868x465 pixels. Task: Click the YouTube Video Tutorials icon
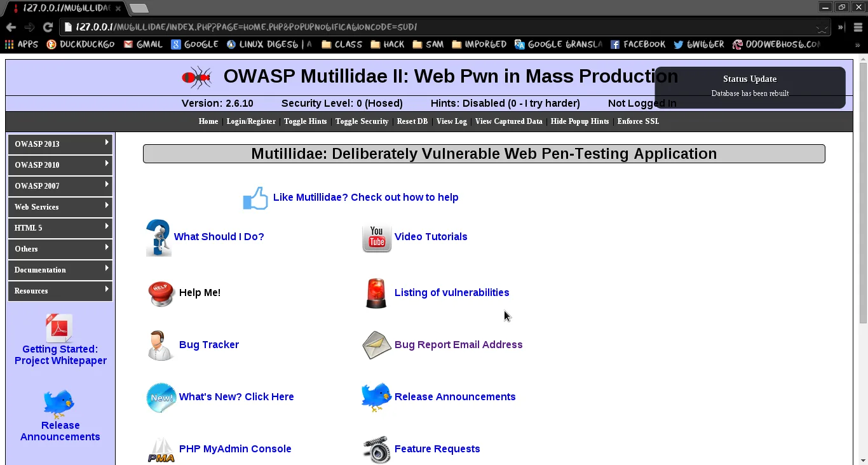coord(377,238)
